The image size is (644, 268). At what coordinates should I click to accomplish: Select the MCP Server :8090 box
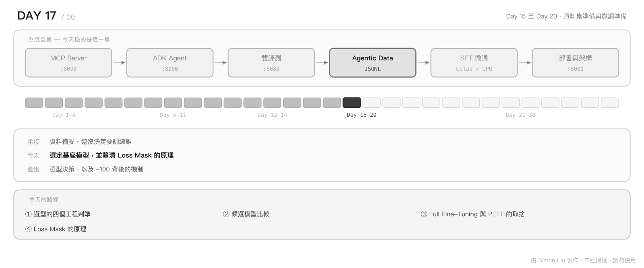pyautogui.click(x=68, y=63)
